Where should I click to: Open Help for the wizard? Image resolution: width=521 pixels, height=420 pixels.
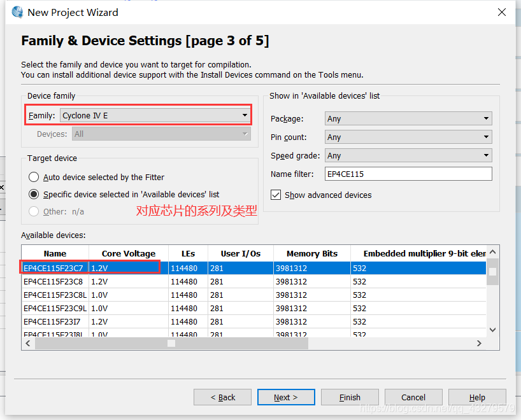click(477, 397)
